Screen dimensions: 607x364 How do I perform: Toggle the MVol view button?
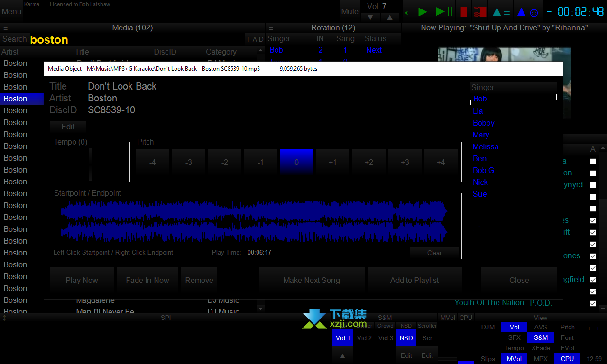[x=515, y=359]
